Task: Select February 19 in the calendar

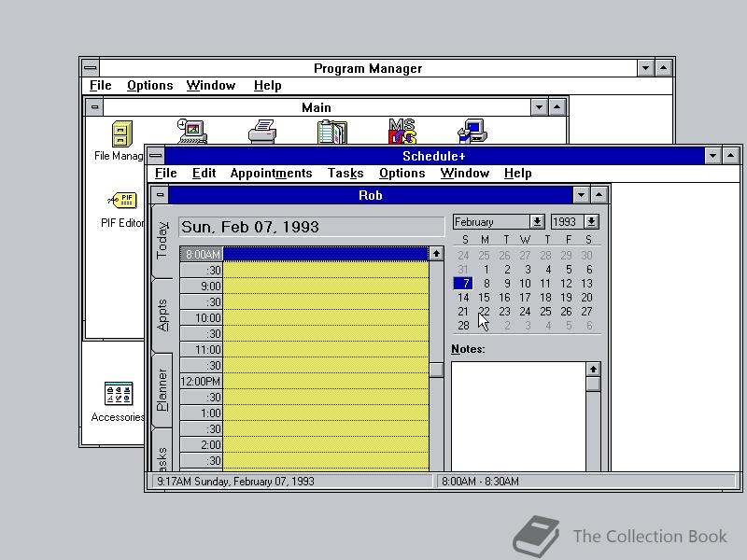Action: coord(566,298)
